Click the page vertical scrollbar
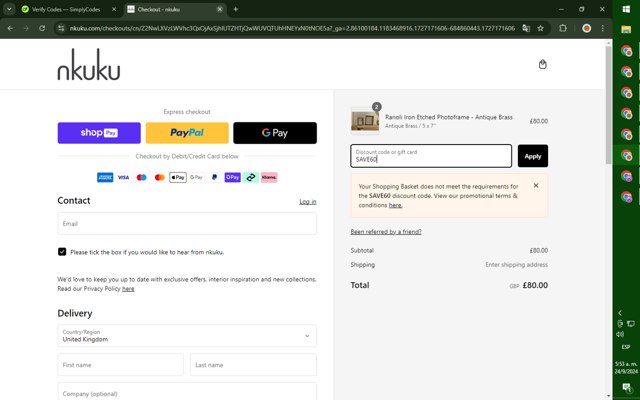This screenshot has height=400, width=640. (x=609, y=104)
